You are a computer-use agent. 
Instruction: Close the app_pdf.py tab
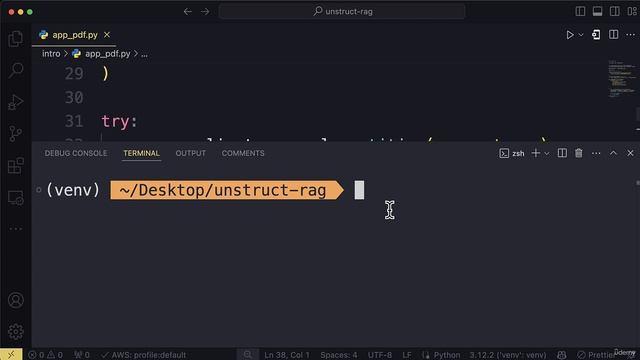107,35
